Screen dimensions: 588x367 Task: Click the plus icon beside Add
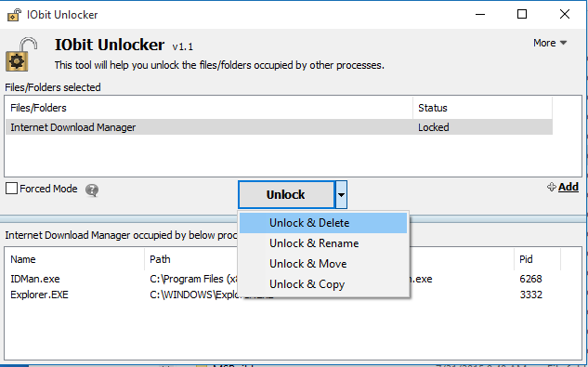(551, 187)
